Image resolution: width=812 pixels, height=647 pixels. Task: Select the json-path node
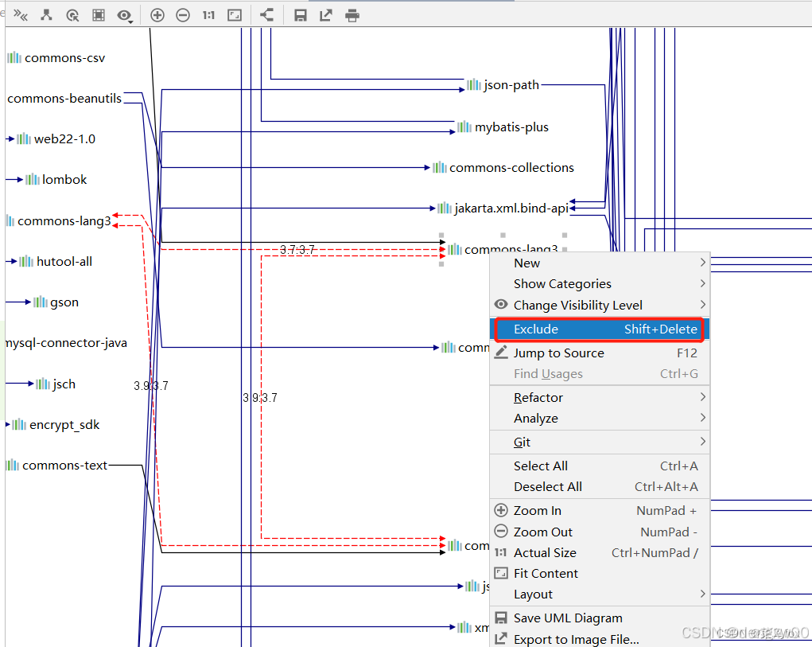pos(503,85)
